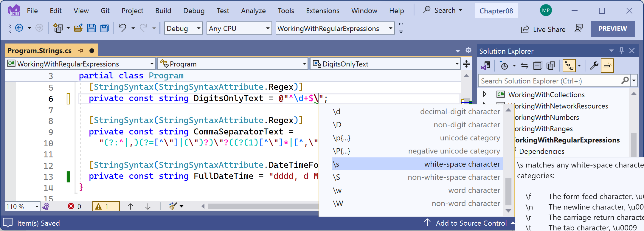Viewport: 644px width, 231px height.
Task: Expand the WorkingWithCollections project node
Action: (x=485, y=94)
